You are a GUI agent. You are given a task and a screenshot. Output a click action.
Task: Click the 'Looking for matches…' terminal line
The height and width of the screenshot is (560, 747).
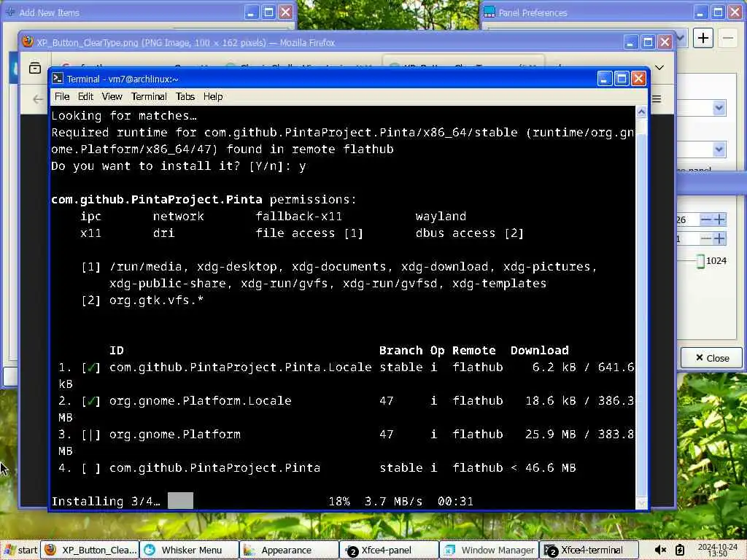pyautogui.click(x=124, y=116)
